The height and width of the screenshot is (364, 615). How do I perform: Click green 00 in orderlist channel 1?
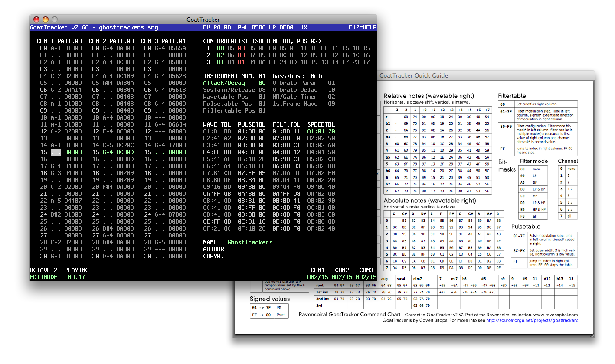click(x=220, y=48)
